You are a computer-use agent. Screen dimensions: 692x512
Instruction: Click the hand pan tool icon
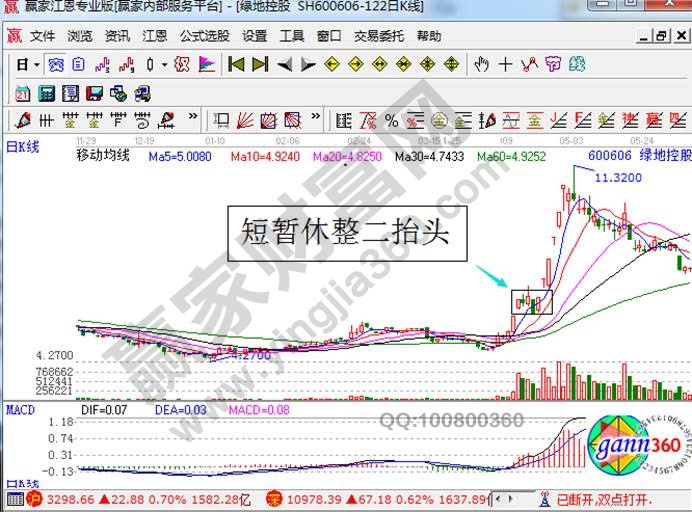click(481, 65)
